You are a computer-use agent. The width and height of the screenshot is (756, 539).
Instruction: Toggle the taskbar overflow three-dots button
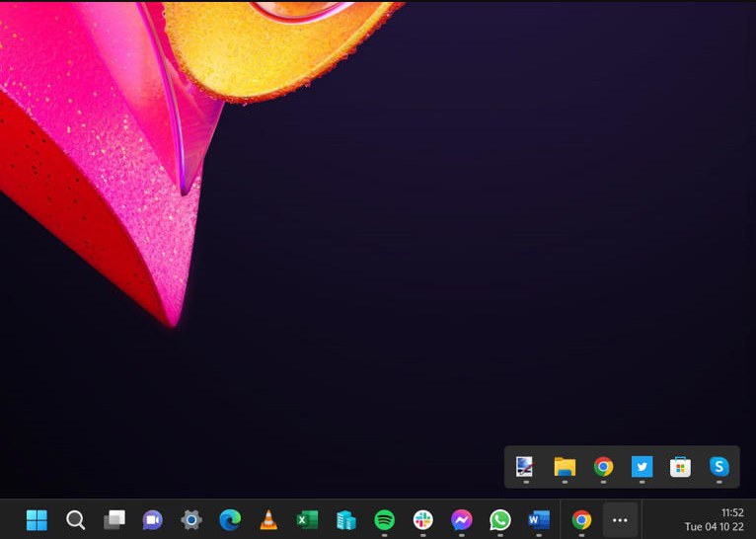point(620,520)
